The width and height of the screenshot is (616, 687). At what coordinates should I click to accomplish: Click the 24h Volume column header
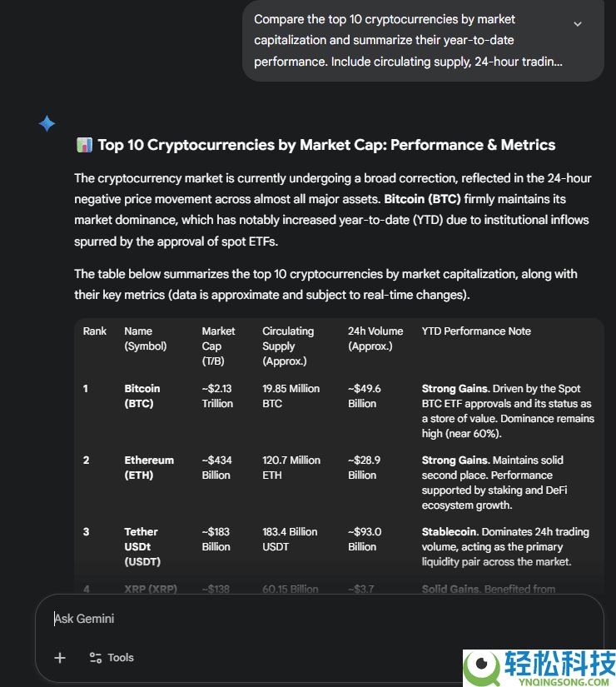375,339
